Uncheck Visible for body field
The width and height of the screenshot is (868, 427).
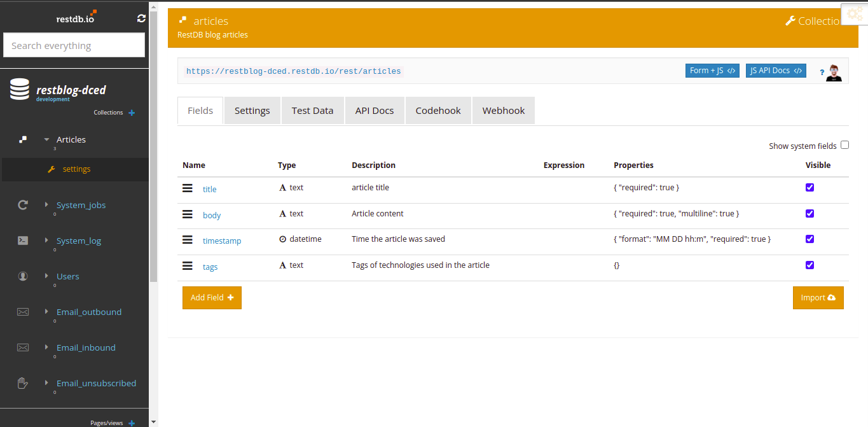[809, 213]
